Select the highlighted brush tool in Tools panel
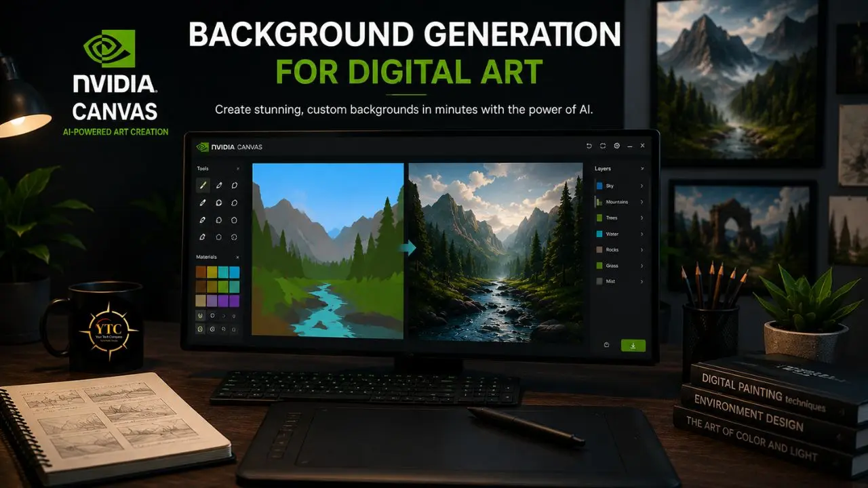Viewport: 868px width, 488px height. [x=202, y=184]
